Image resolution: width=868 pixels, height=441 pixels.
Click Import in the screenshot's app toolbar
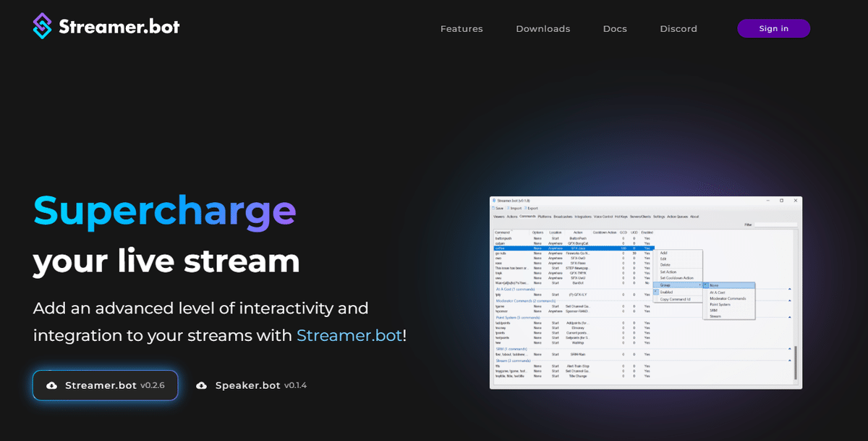click(513, 208)
